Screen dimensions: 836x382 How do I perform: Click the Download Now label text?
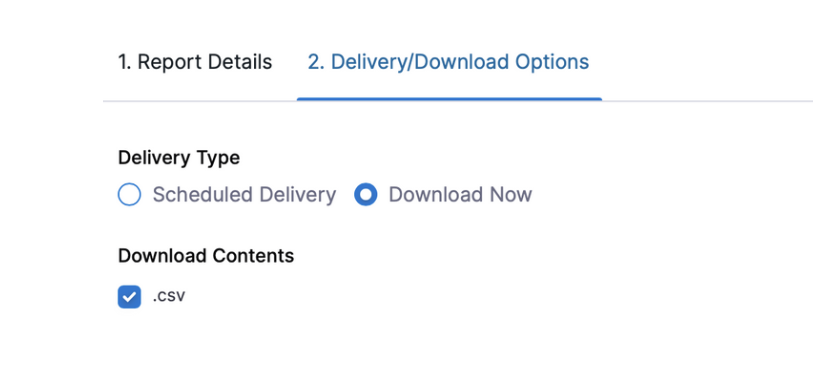460,195
